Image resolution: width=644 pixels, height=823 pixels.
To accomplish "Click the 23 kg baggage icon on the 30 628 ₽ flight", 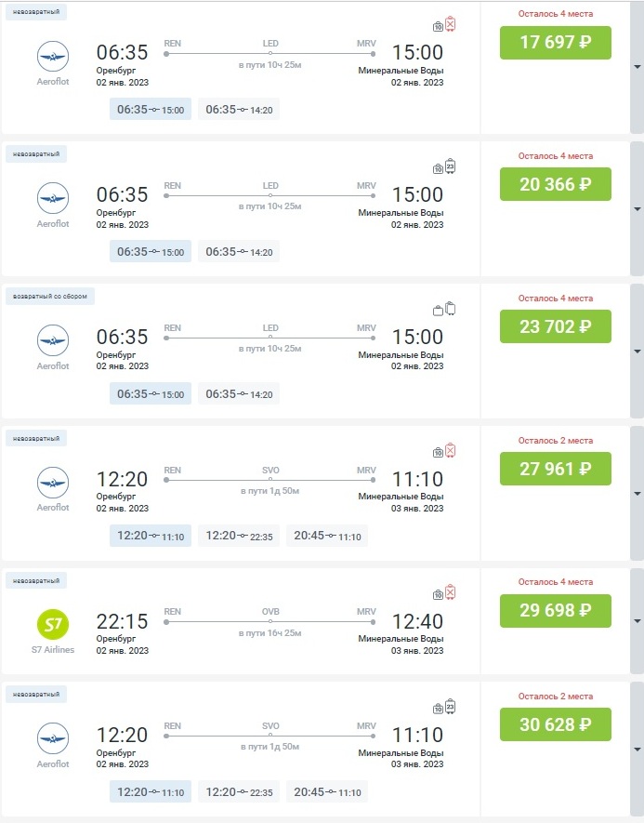I will [x=451, y=706].
